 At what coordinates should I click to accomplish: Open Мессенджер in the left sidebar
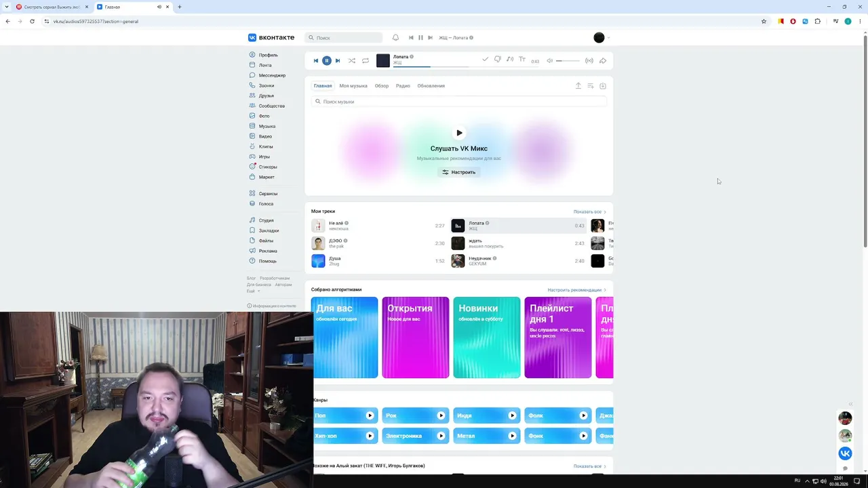[267, 75]
